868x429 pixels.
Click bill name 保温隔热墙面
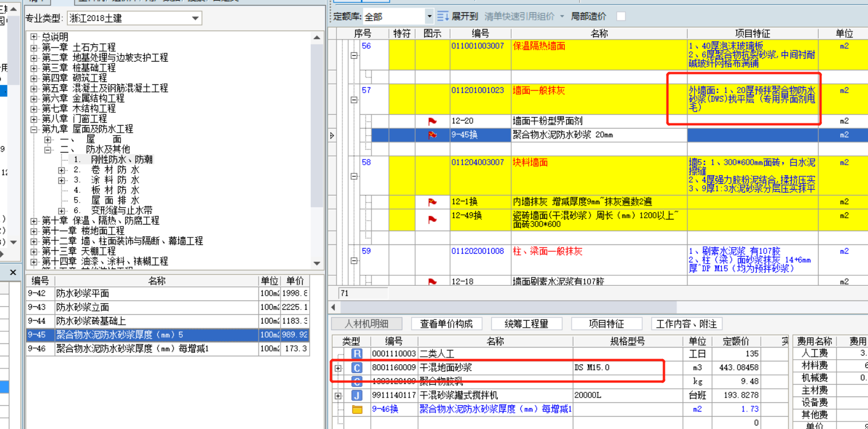coord(538,45)
